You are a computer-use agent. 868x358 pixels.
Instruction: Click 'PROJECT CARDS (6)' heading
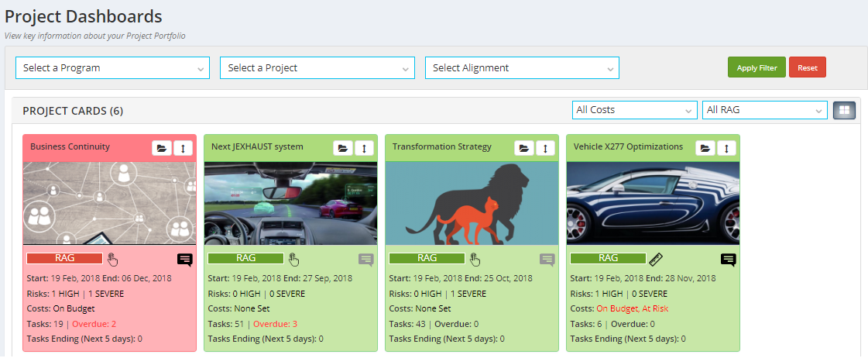click(73, 111)
